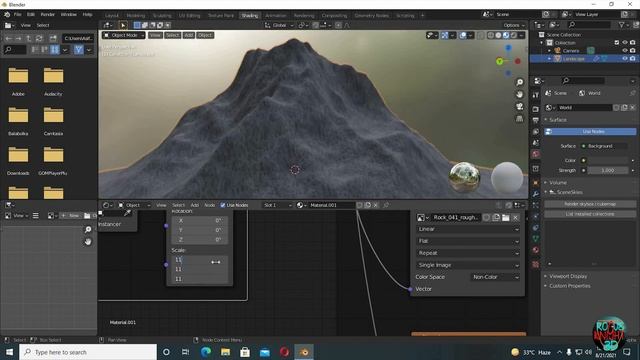Open World properties tab icon

coord(536,154)
